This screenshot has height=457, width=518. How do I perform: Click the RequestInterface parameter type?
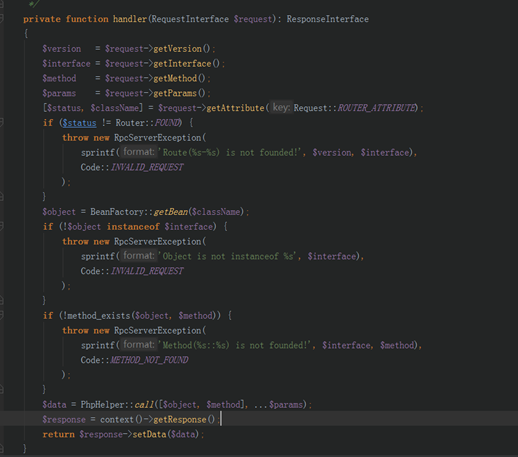(190, 19)
